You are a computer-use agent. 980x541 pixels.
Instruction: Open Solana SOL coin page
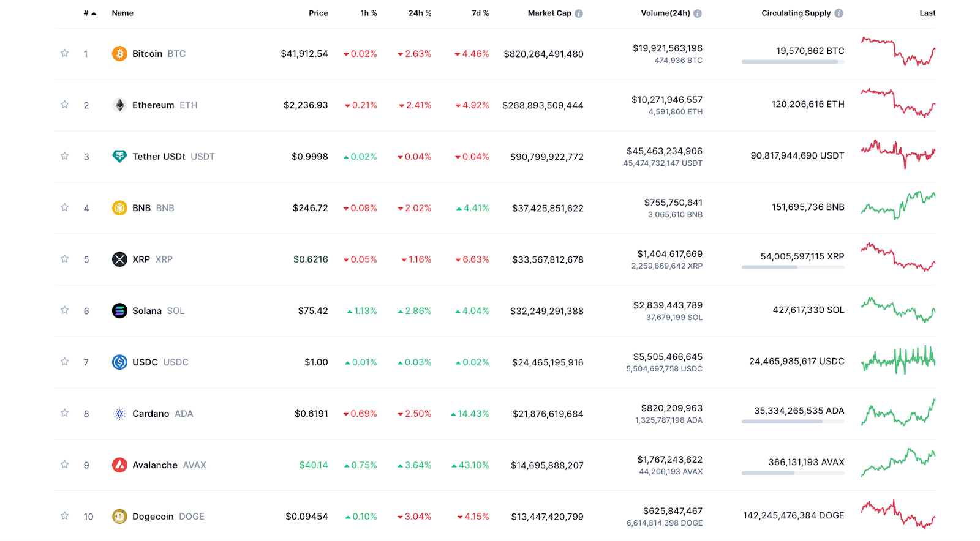[x=158, y=311]
